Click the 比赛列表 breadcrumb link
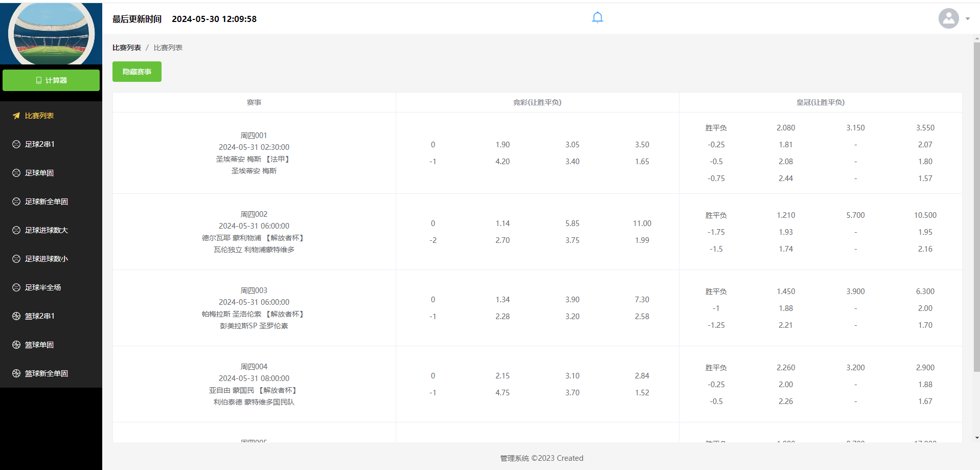 click(127, 48)
